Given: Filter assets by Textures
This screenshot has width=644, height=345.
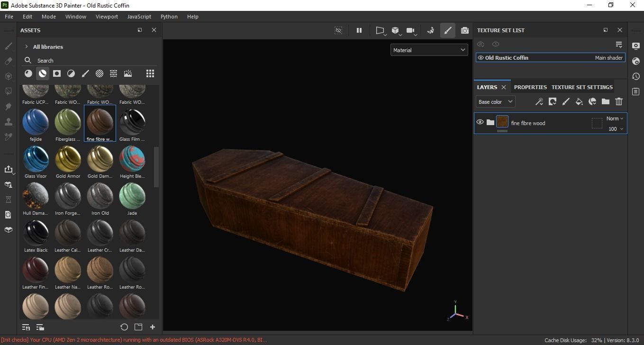Looking at the screenshot, I should tap(114, 73).
